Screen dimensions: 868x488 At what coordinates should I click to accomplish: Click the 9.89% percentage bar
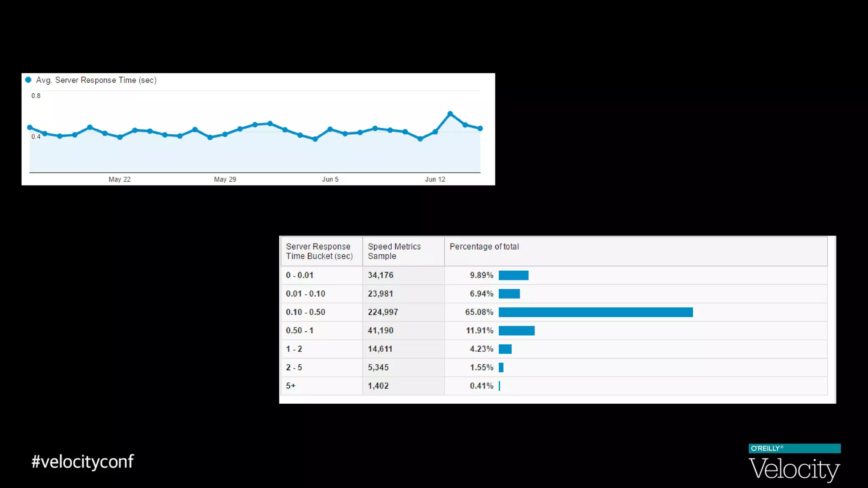click(513, 275)
